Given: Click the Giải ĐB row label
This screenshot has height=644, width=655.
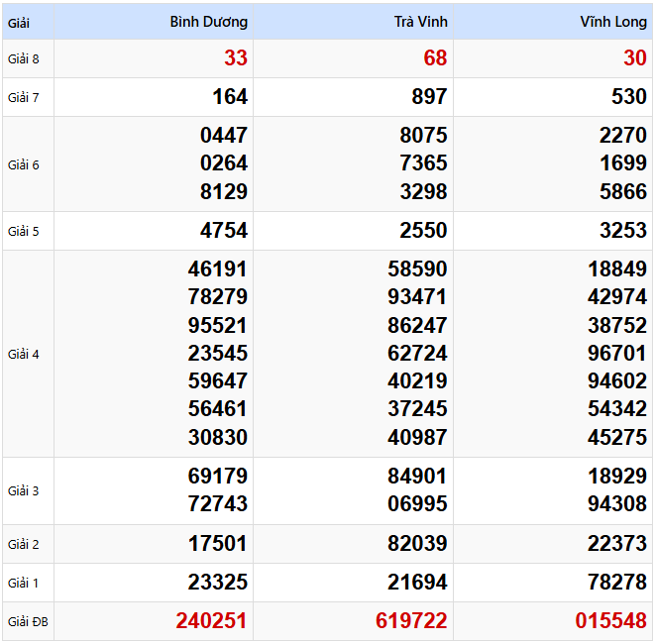Looking at the screenshot, I should click(28, 621).
